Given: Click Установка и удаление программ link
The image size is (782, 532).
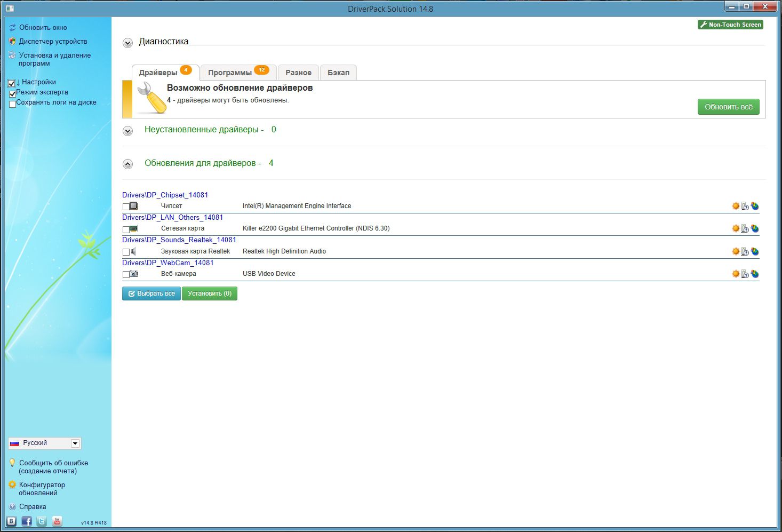Looking at the screenshot, I should click(54, 59).
